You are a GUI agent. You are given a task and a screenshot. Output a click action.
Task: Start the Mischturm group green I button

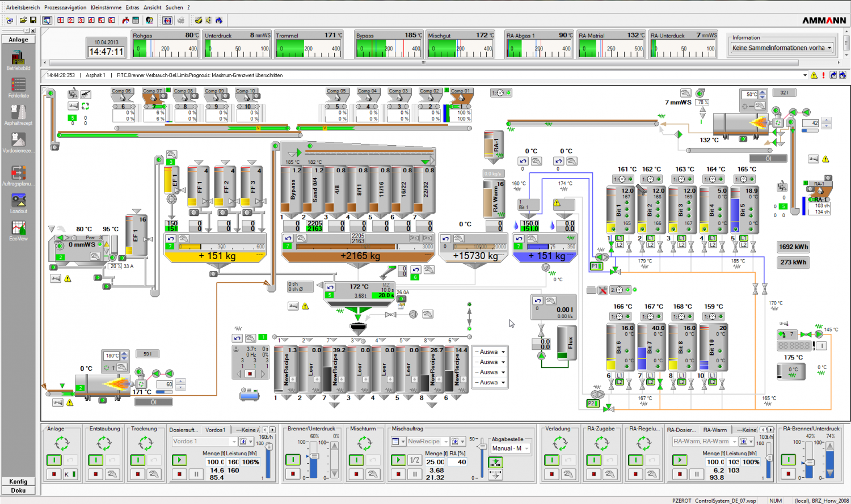click(x=356, y=460)
